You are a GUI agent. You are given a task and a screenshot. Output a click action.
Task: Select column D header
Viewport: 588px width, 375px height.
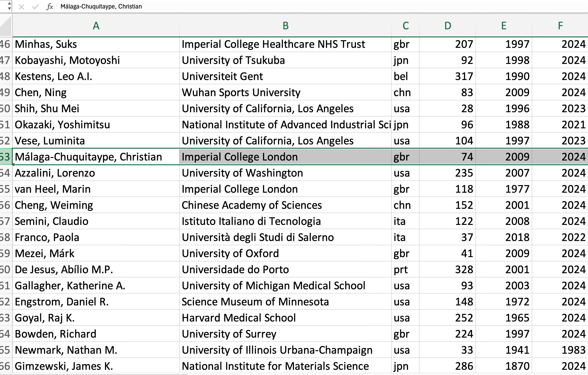point(447,26)
